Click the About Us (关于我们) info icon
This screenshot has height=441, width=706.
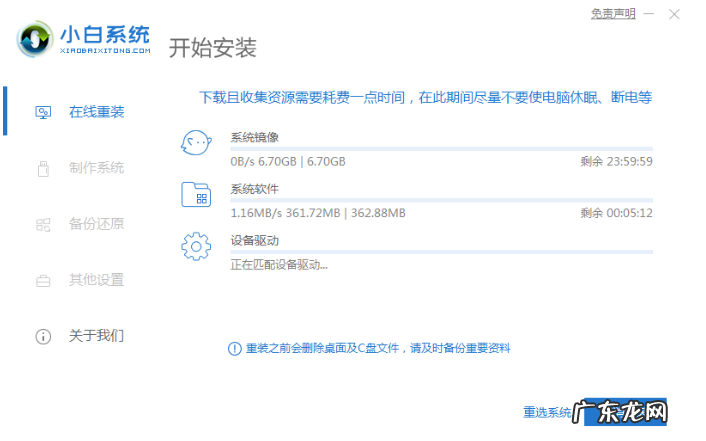tap(43, 335)
